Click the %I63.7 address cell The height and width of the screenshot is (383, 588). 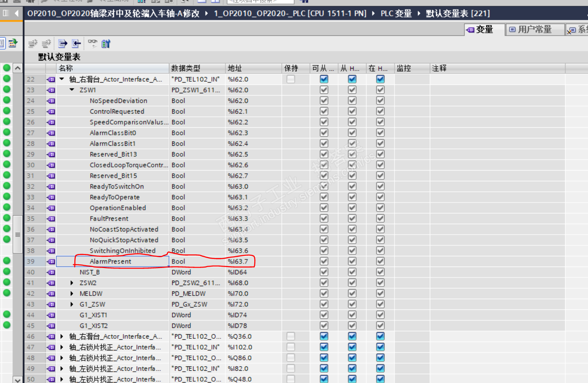point(254,262)
